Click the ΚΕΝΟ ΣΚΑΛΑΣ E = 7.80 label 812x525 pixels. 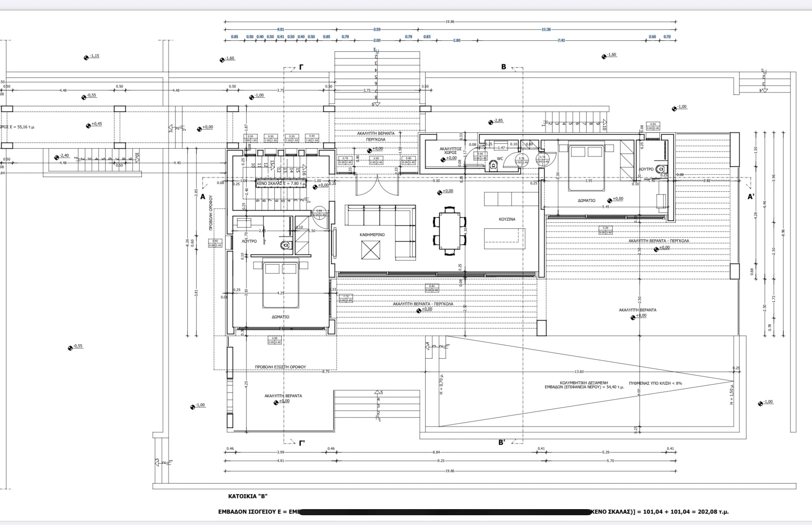click(x=281, y=184)
